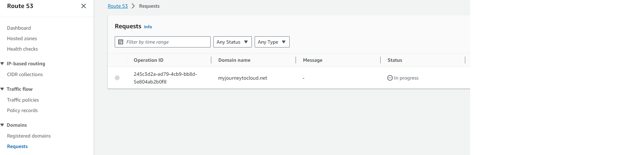This screenshot has height=155, width=644.
Task: Click the calendar icon in time filter
Action: click(x=121, y=42)
